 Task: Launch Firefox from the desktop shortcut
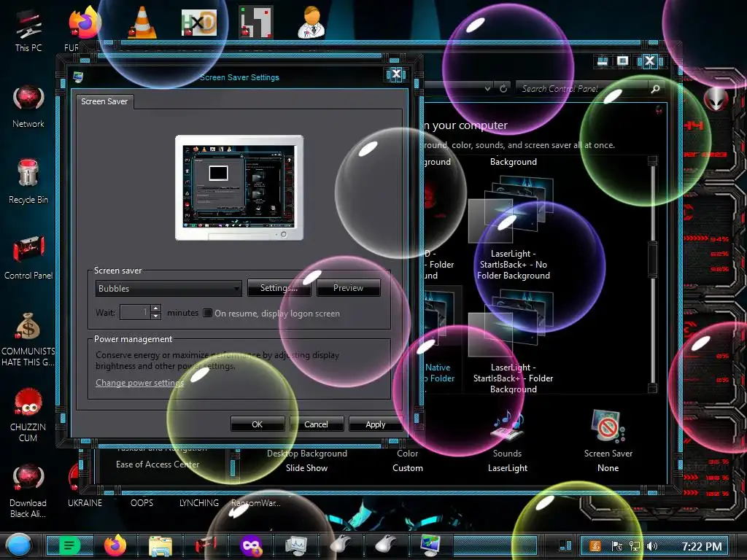85,23
